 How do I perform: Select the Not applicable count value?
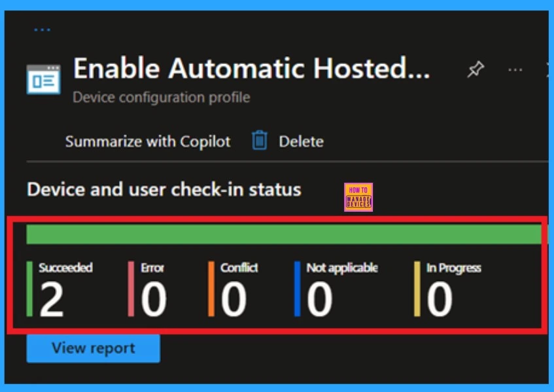pyautogui.click(x=320, y=300)
